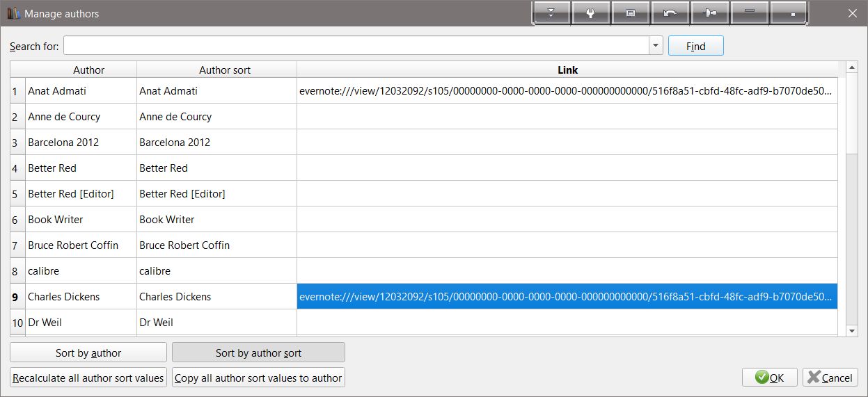Click the wrench icon in the title bar strip
The width and height of the screenshot is (868, 397).
pyautogui.click(x=590, y=13)
